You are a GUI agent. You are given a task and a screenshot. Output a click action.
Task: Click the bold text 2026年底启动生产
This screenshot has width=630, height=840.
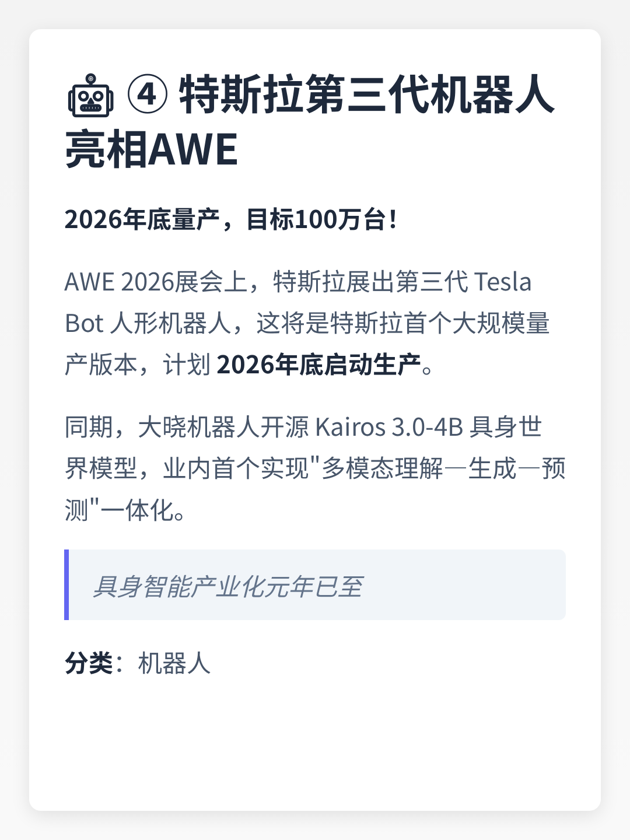click(318, 365)
